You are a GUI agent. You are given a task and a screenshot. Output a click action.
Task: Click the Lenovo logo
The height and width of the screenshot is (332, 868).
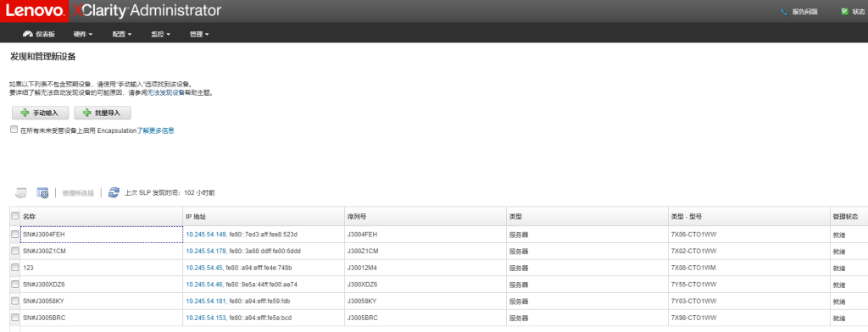point(34,11)
